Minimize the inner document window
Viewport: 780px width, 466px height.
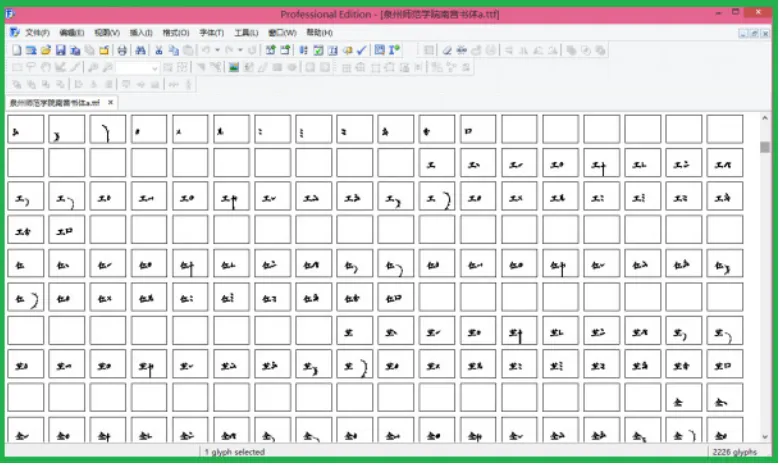pyautogui.click(x=743, y=33)
